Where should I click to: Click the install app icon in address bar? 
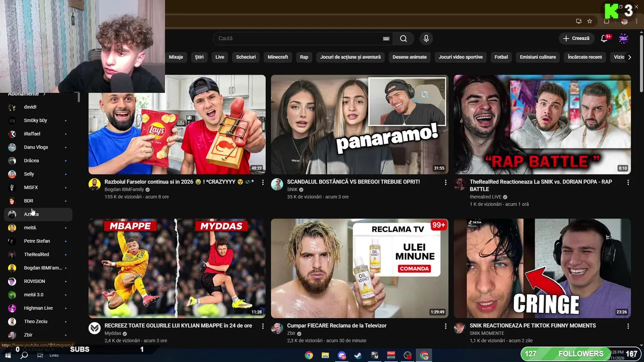pyautogui.click(x=579, y=21)
